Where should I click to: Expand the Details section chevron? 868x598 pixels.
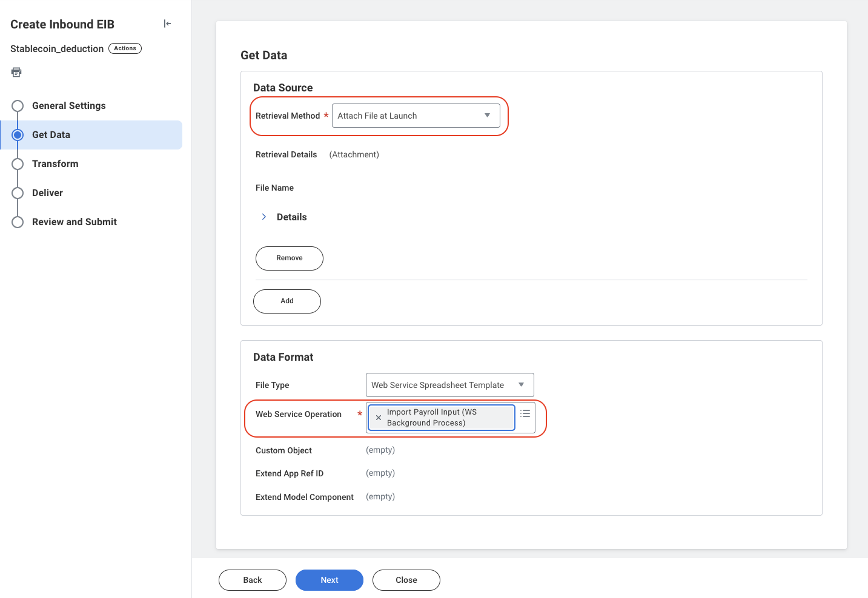click(264, 217)
